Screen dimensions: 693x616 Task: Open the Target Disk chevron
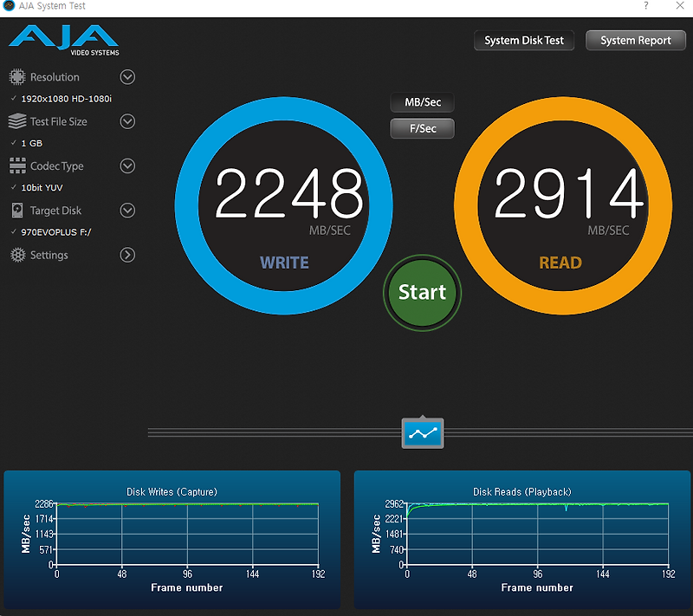[x=127, y=211]
